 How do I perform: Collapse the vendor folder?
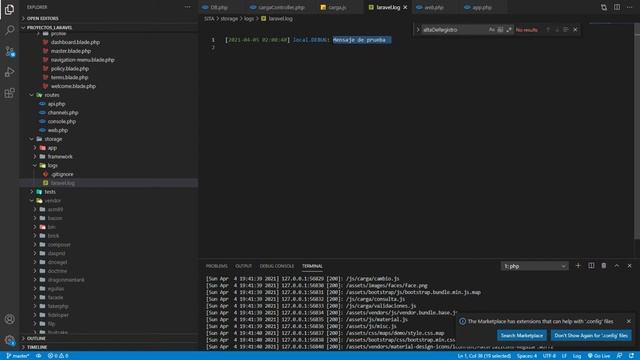coord(53,201)
